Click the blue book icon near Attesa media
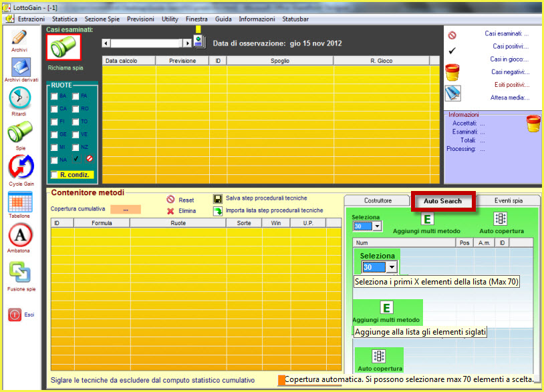Viewport: 544px width, 392px height. tap(452, 93)
